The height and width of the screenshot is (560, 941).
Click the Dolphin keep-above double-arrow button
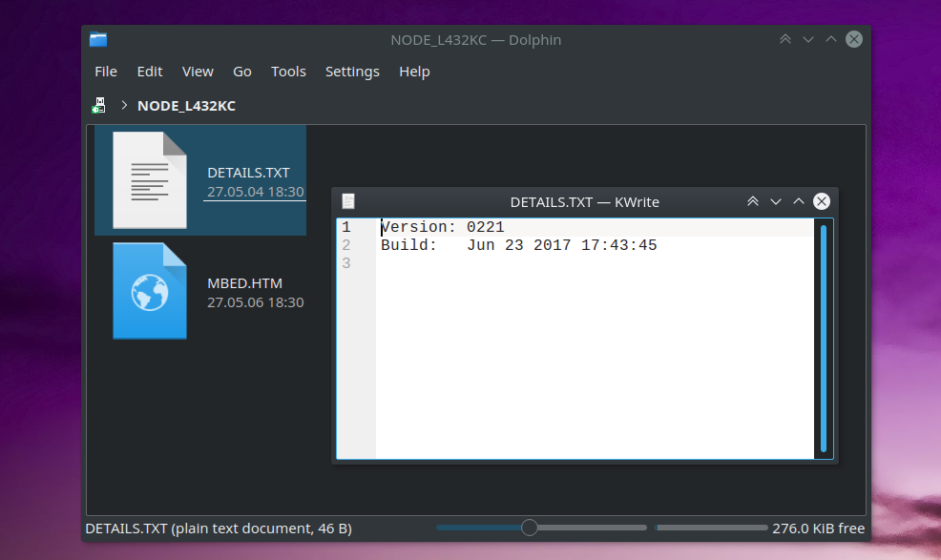(x=785, y=40)
